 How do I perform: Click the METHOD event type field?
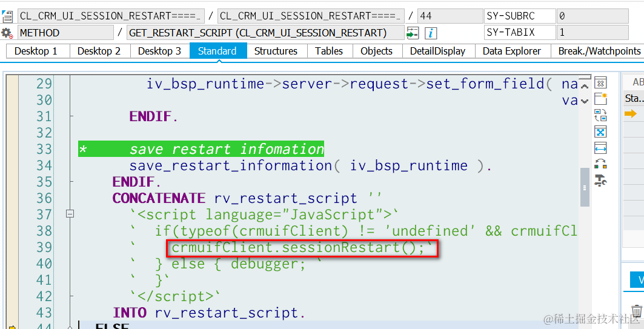click(x=65, y=33)
